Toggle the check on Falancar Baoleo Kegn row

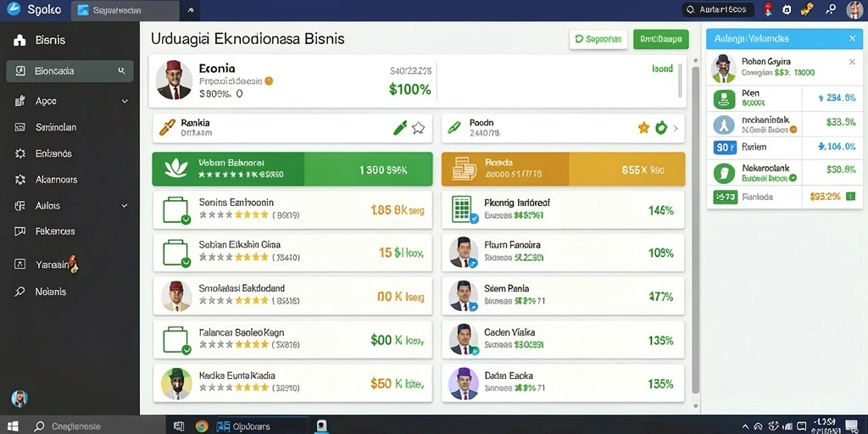(186, 350)
